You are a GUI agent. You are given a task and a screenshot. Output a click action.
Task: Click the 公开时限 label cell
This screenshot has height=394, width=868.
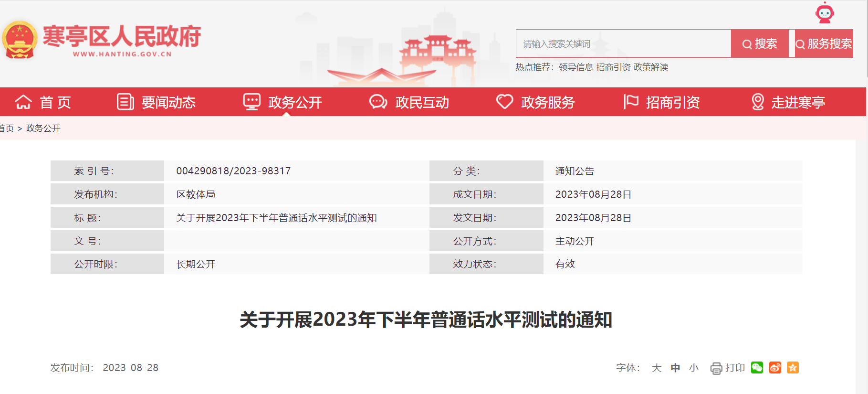tap(107, 264)
